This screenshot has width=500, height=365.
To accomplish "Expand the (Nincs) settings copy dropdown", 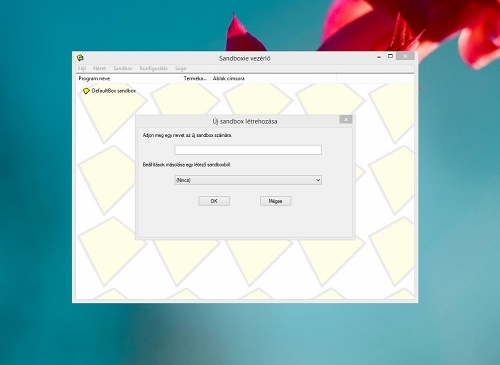I will [x=248, y=180].
